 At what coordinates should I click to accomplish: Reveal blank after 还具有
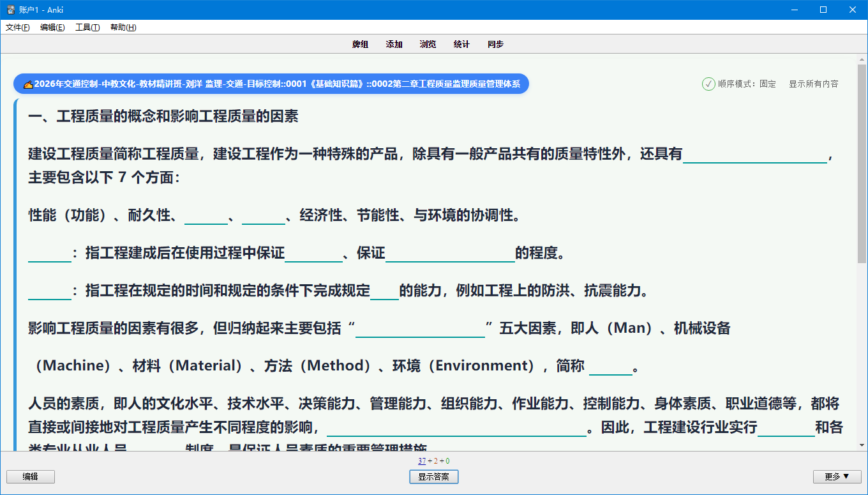(x=755, y=154)
